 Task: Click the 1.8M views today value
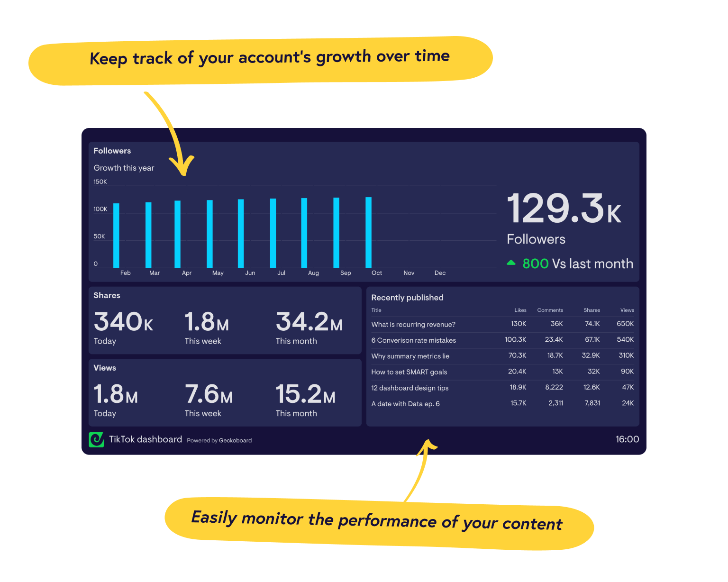(116, 394)
